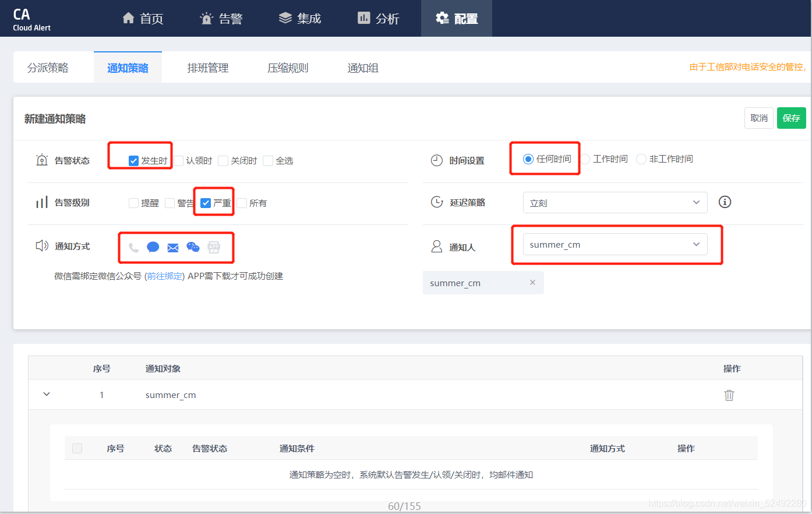
Task: Open the 集成 integration menu
Action: pos(300,19)
